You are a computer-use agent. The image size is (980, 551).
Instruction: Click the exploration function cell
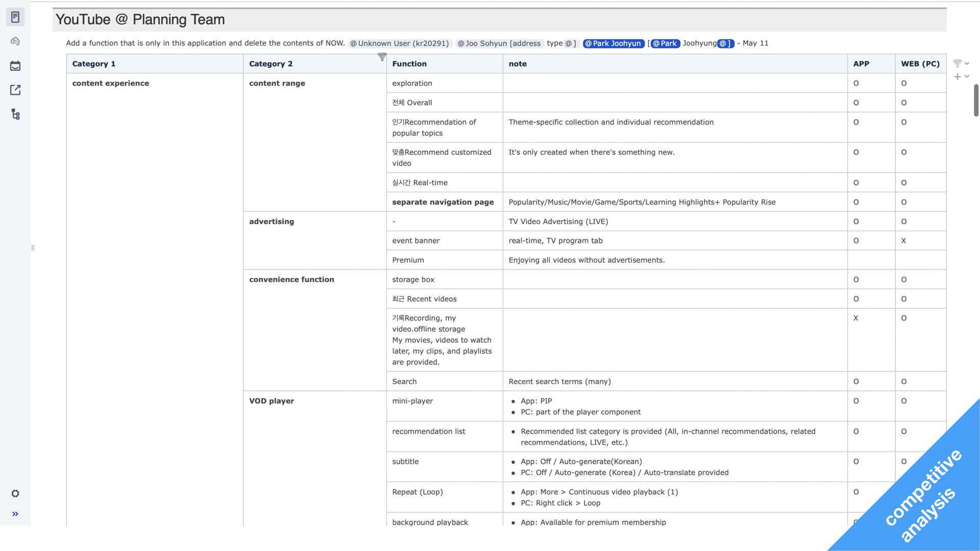point(444,83)
